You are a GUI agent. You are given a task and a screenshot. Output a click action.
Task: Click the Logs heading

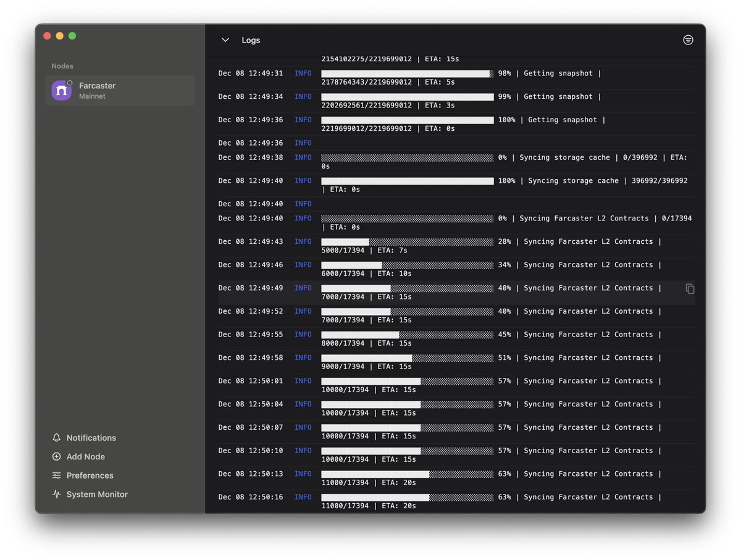(x=251, y=40)
